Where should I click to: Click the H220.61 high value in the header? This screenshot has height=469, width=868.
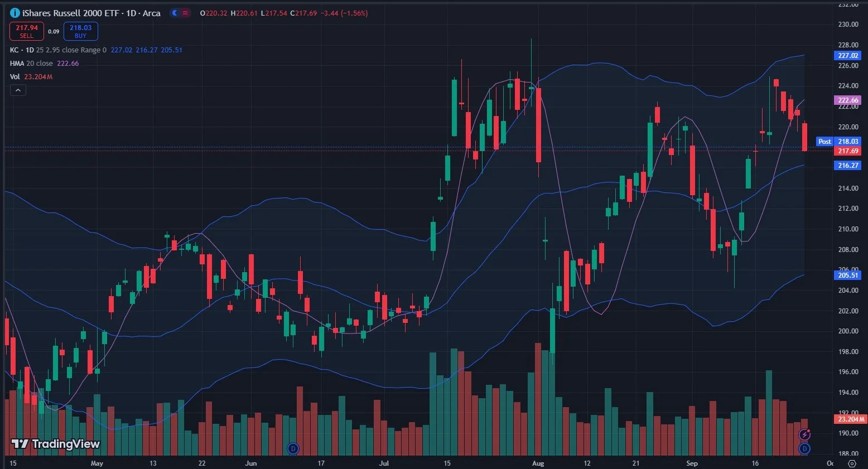pyautogui.click(x=244, y=13)
